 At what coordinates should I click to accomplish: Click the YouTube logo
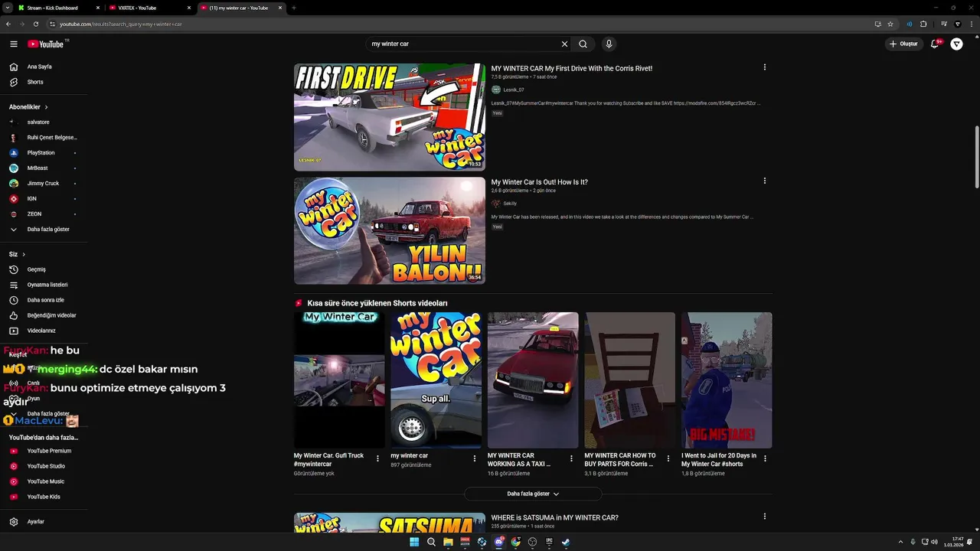tap(47, 44)
